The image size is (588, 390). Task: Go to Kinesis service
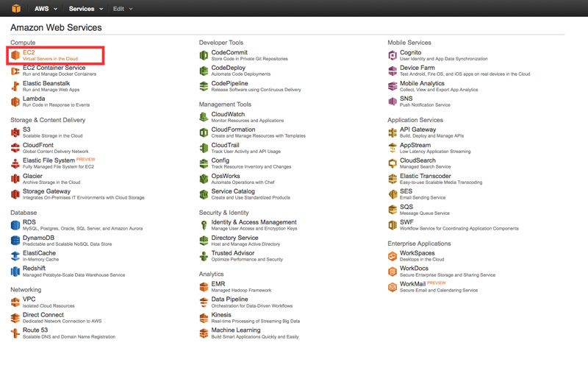(x=221, y=314)
